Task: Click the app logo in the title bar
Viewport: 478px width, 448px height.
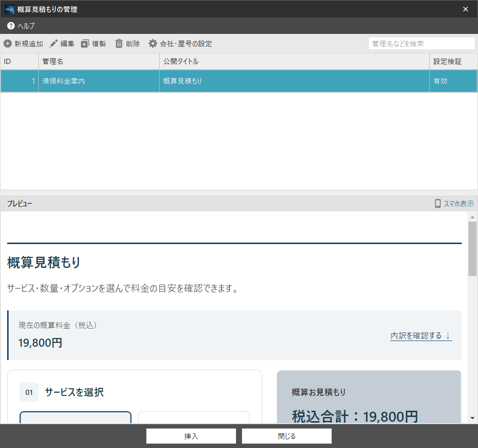Action: (x=10, y=9)
